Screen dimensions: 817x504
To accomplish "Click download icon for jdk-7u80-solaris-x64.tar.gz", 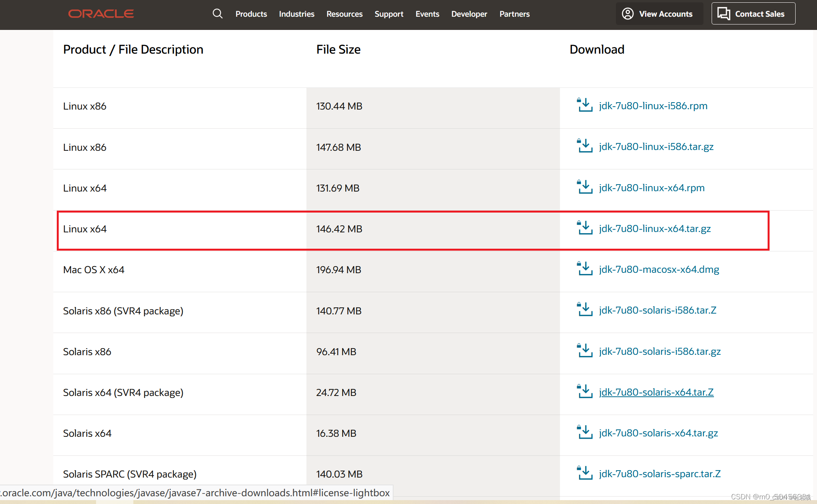I will click(x=584, y=432).
